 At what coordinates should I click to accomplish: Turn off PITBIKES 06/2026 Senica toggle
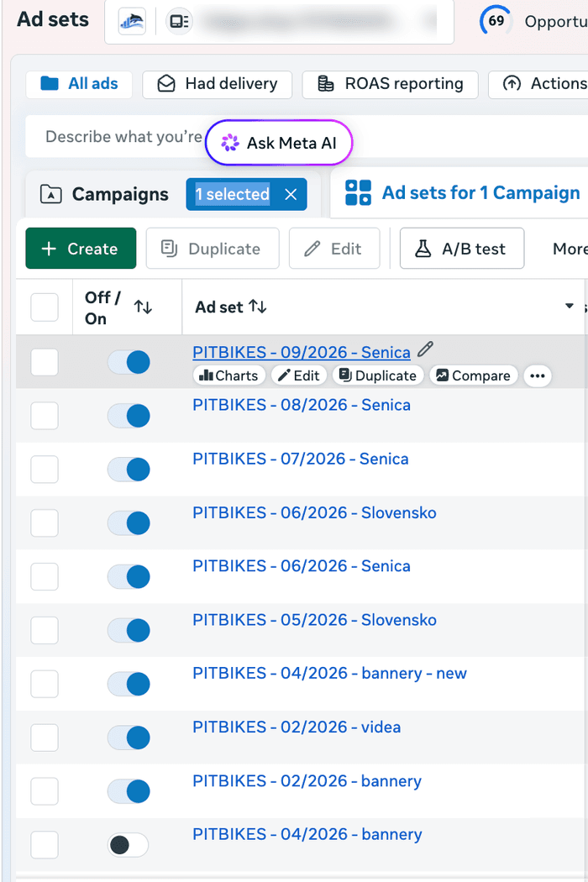(x=129, y=576)
